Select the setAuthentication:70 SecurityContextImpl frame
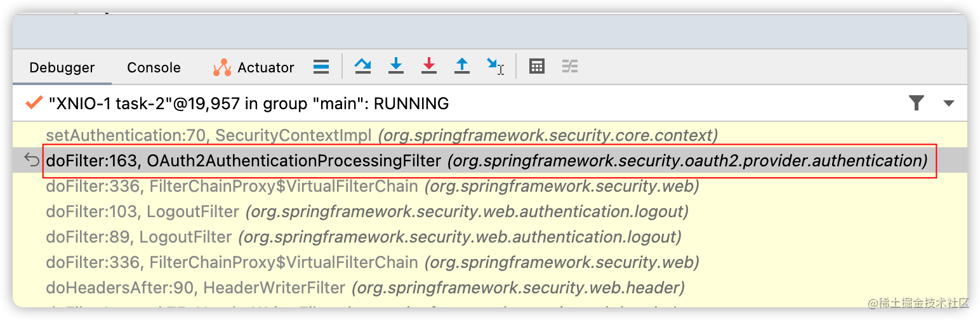980x320 pixels. 490,135
